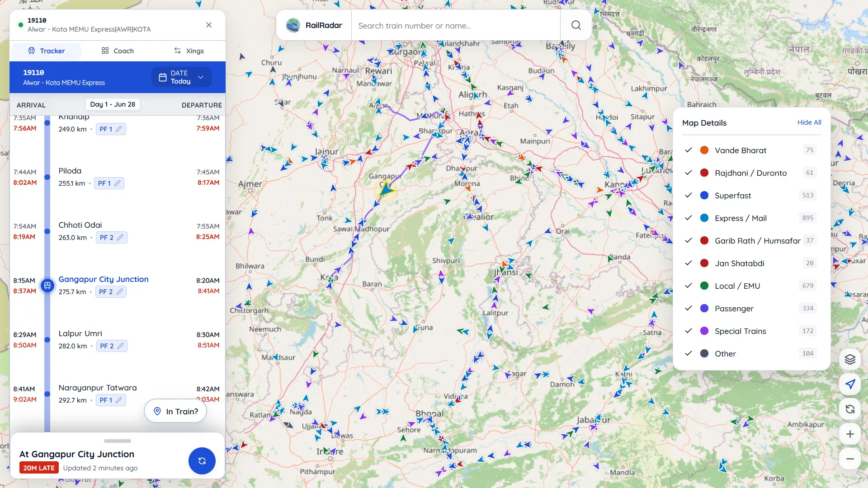Focus the train search input field
Image resolution: width=868 pixels, height=488 pixels.
[x=456, y=25]
